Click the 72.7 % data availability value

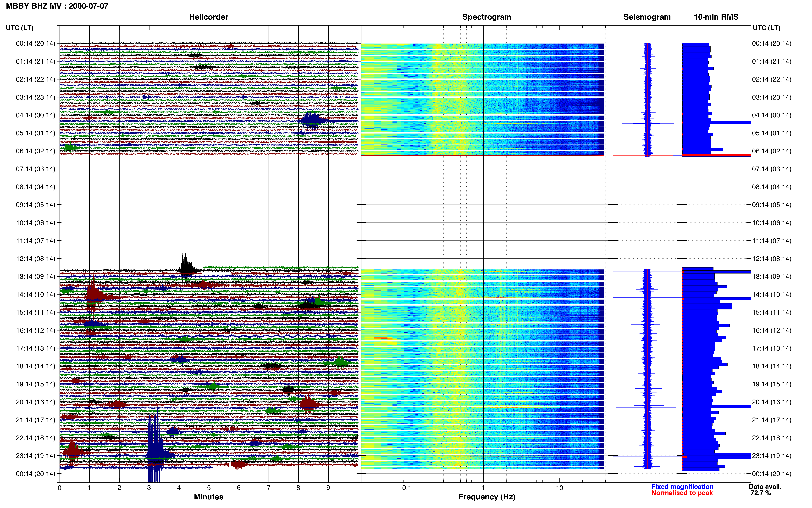[x=760, y=493]
